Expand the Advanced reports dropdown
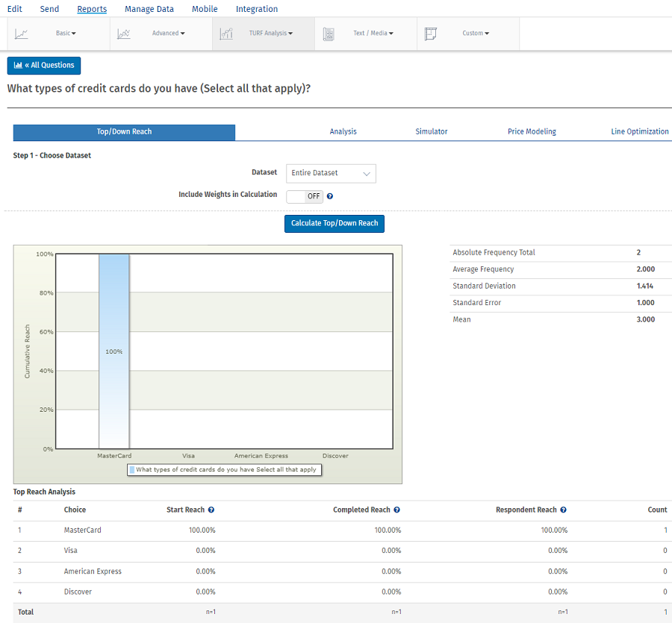 pyautogui.click(x=168, y=34)
